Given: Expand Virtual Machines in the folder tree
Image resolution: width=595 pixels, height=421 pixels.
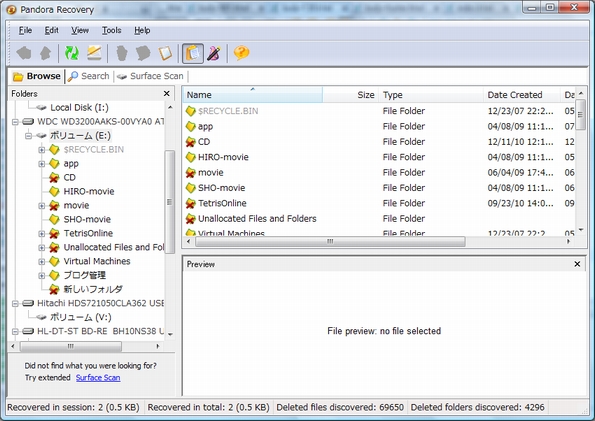Looking at the screenshot, I should (x=42, y=262).
